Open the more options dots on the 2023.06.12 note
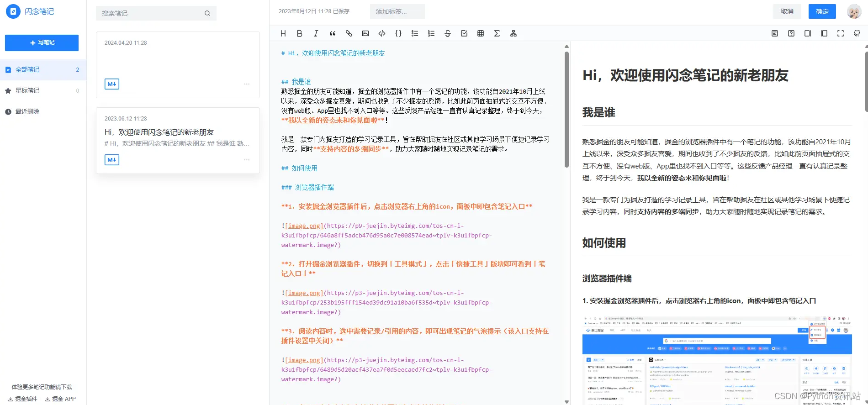Screen dimensions: 868x405 point(247,160)
